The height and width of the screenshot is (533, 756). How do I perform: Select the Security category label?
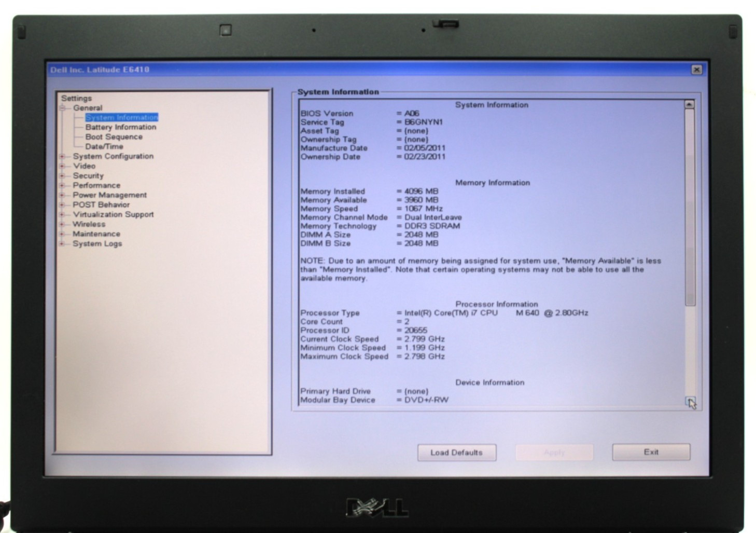[88, 176]
